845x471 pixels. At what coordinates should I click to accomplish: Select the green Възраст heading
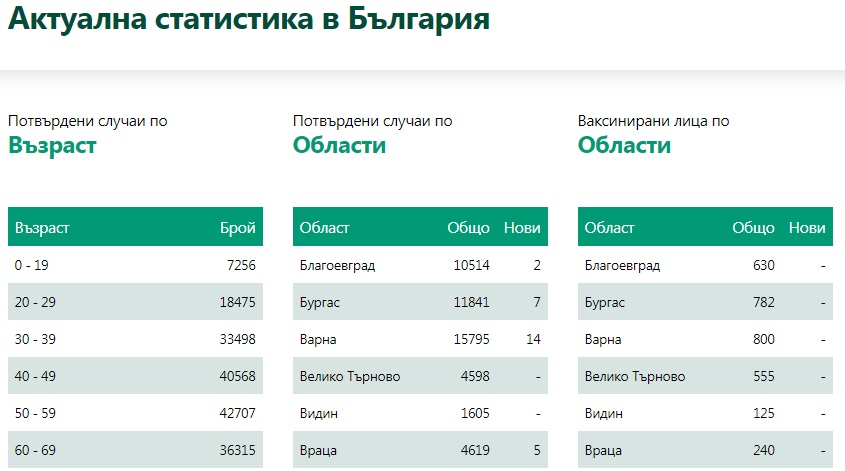point(52,146)
